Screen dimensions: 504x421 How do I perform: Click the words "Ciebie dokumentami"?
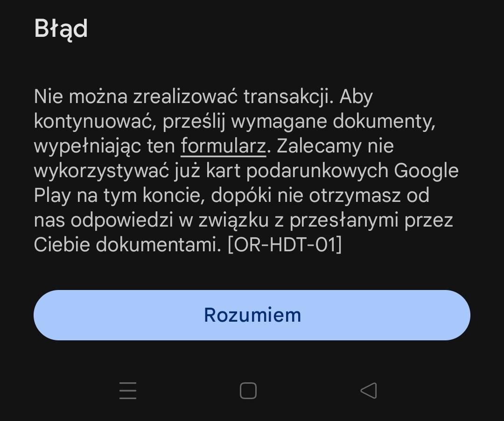pyautogui.click(x=127, y=245)
